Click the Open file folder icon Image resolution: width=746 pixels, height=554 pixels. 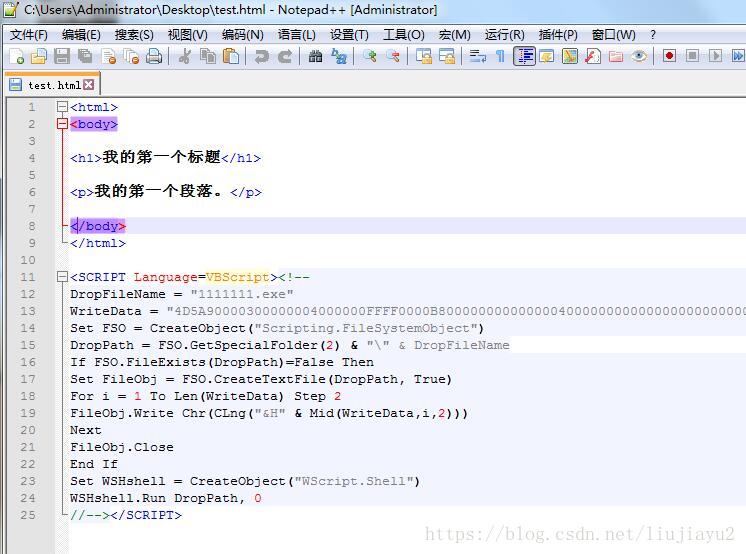point(39,56)
